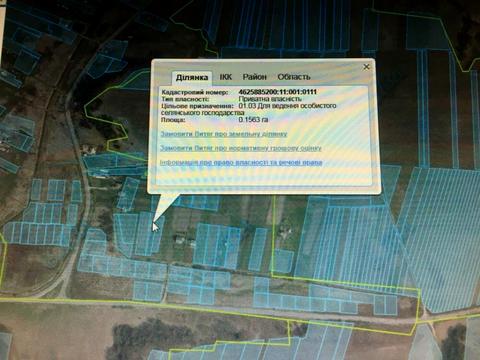This screenshot has width=480, height=360.
Task: Click the 01.03 land purpose description
Action: pos(249,109)
